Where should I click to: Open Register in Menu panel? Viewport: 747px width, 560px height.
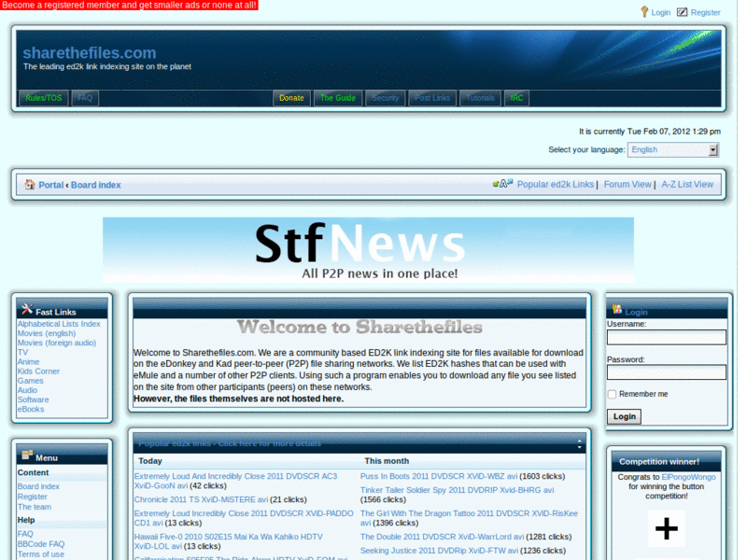point(33,497)
